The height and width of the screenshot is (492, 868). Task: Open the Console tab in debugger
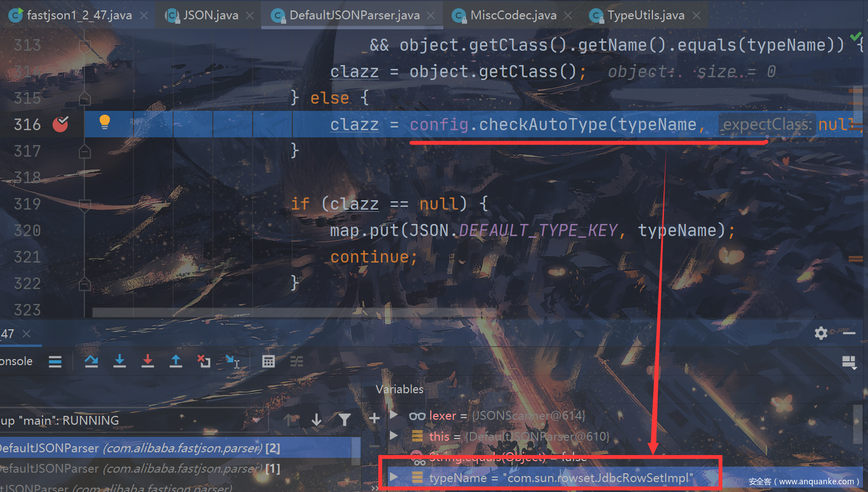point(17,361)
